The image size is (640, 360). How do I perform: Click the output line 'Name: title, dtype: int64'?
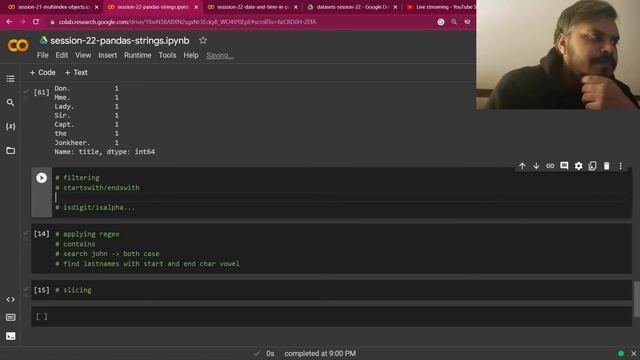tap(104, 151)
